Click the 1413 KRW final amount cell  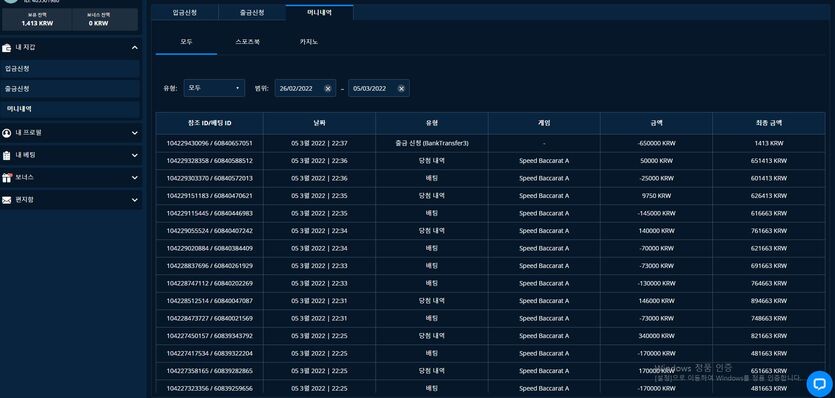(x=769, y=143)
